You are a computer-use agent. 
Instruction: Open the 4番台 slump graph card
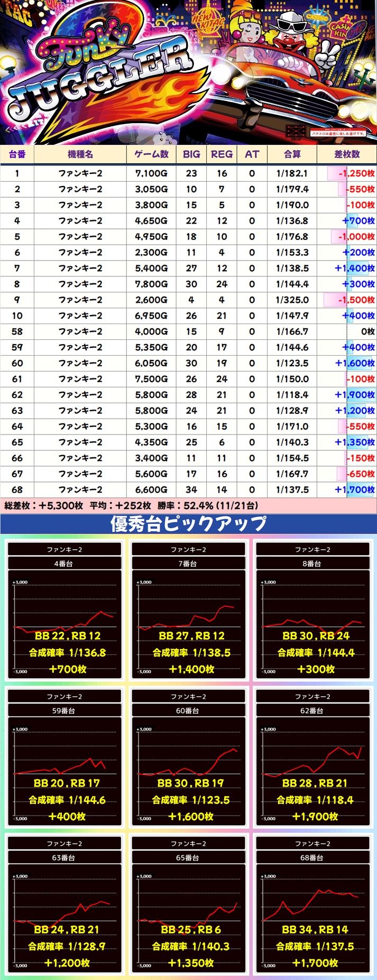64,611
